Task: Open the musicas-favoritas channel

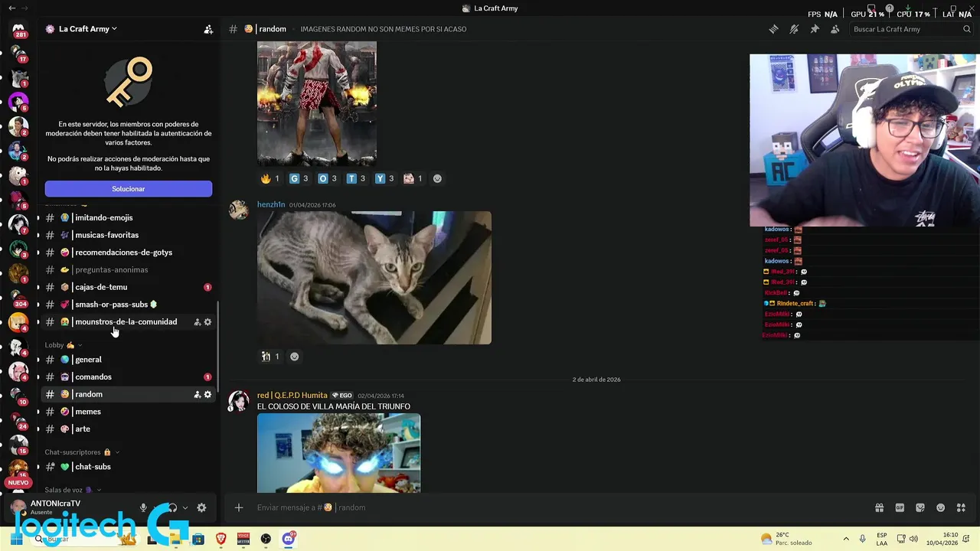Action: tap(128, 235)
